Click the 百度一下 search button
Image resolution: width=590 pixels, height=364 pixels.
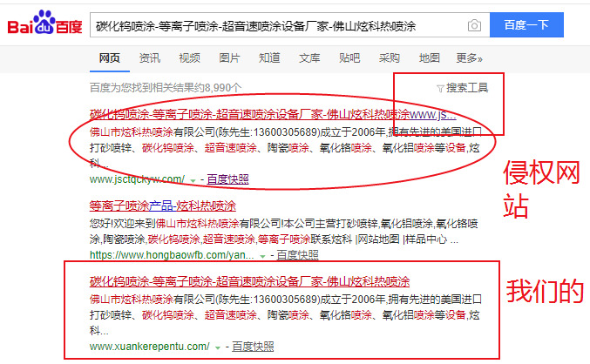pyautogui.click(x=526, y=24)
